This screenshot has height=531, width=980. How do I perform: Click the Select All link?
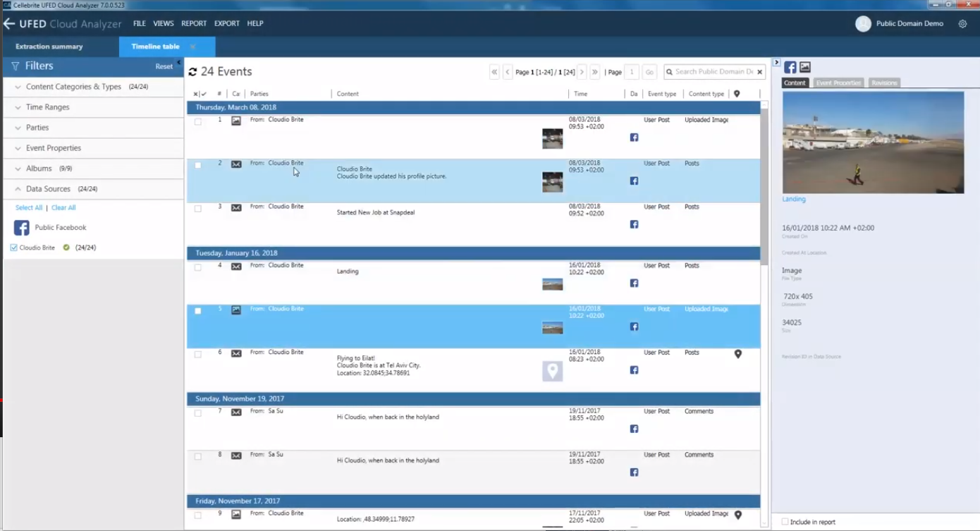click(x=29, y=208)
